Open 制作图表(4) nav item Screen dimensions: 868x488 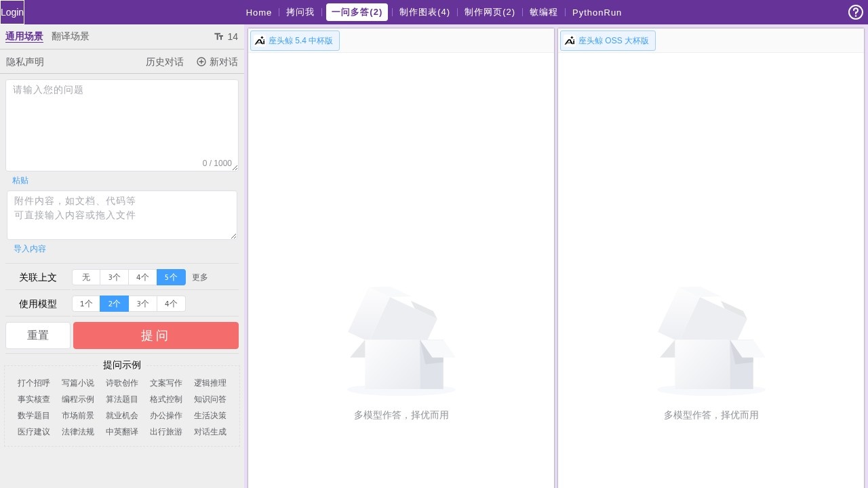tap(425, 12)
